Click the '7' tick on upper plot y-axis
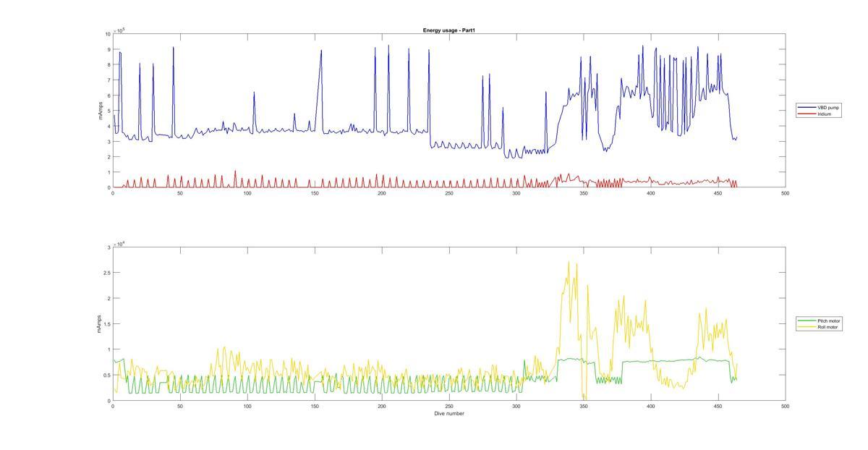 coord(109,80)
